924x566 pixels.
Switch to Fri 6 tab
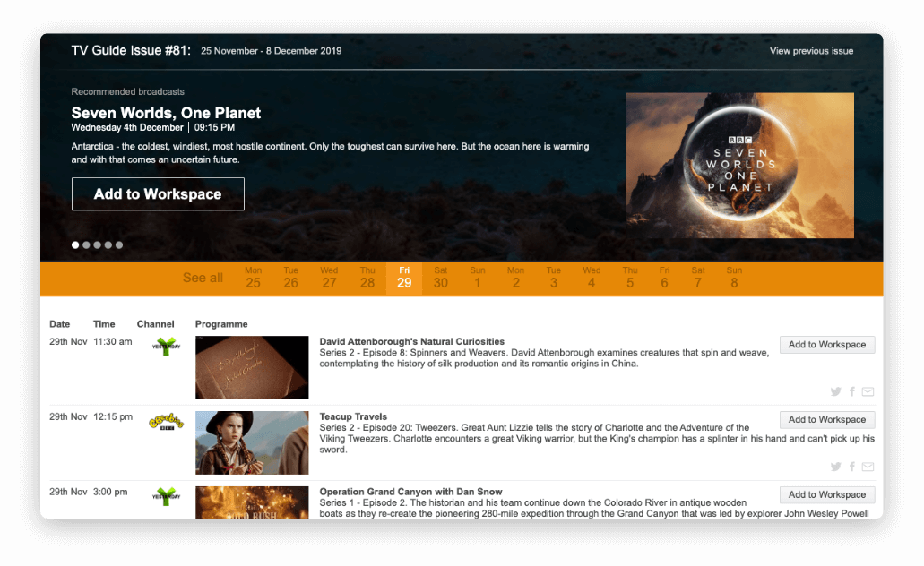(x=664, y=278)
